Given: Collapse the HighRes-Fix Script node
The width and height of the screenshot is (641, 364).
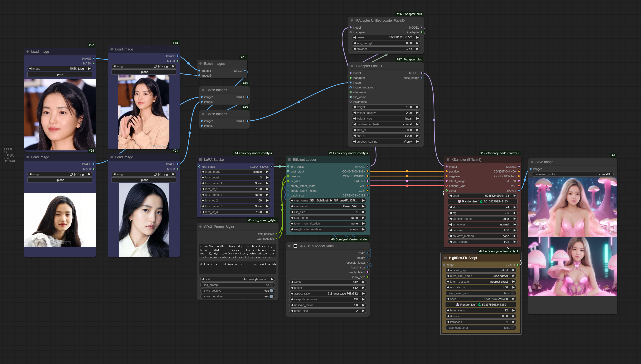Looking at the screenshot, I should [x=445, y=258].
